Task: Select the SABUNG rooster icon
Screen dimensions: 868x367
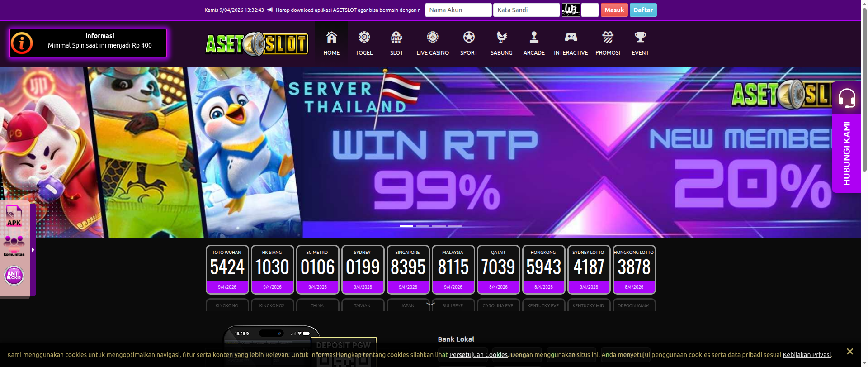Action: 501,37
